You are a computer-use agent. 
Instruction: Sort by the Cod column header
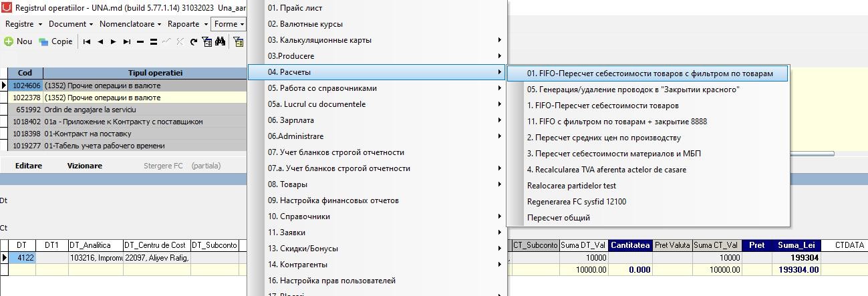point(25,73)
